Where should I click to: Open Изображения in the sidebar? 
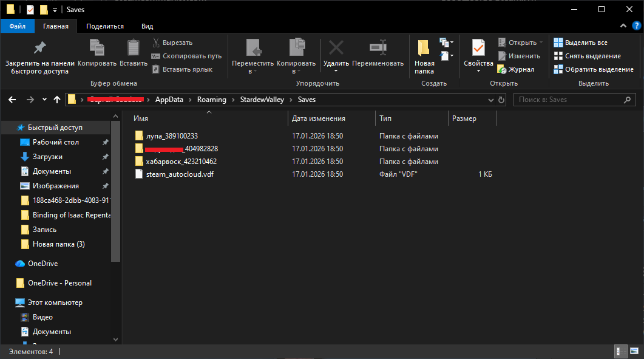[55, 186]
